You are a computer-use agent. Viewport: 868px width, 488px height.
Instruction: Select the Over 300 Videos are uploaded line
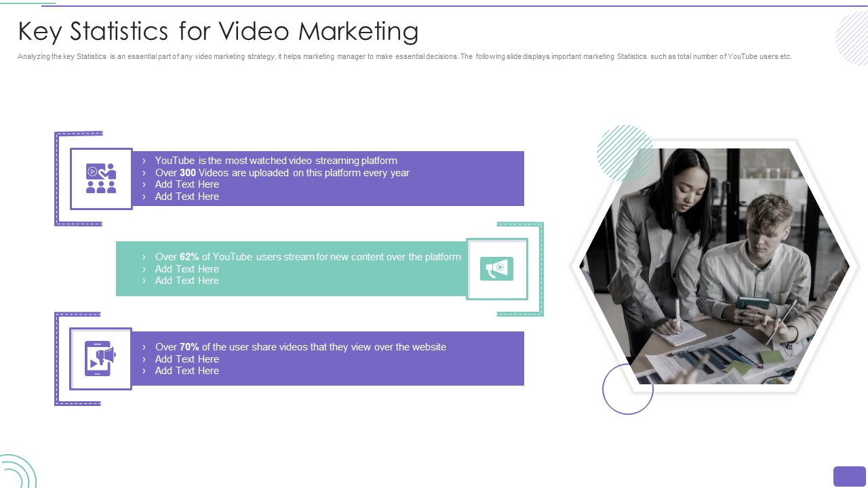(x=282, y=173)
